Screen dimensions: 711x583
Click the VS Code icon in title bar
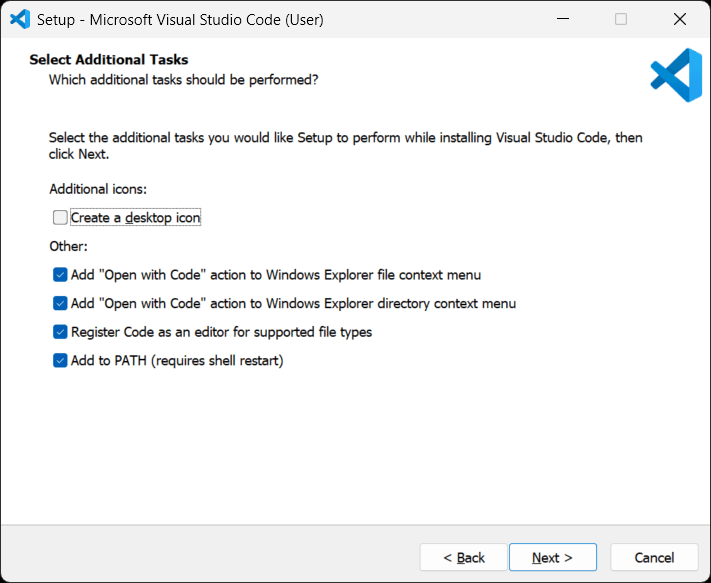tap(20, 19)
